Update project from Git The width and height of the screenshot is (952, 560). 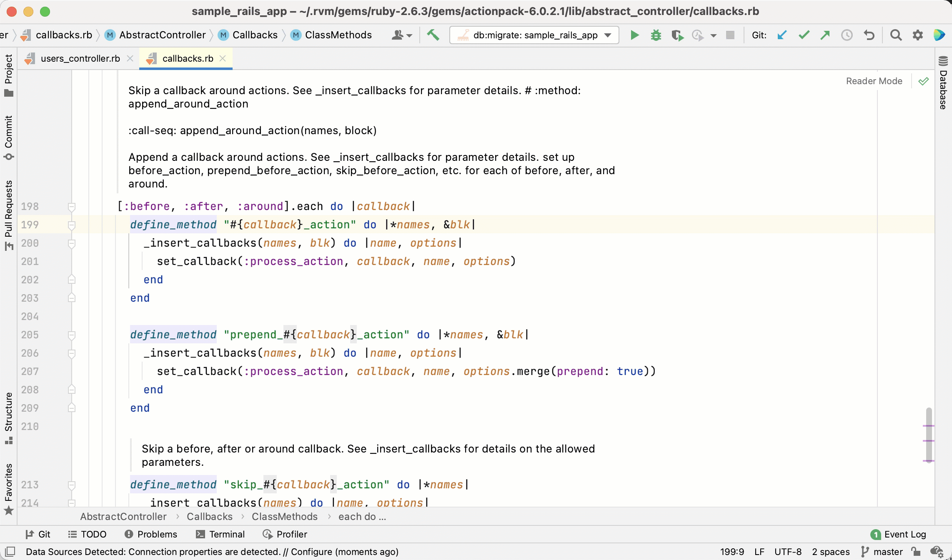[x=781, y=35]
